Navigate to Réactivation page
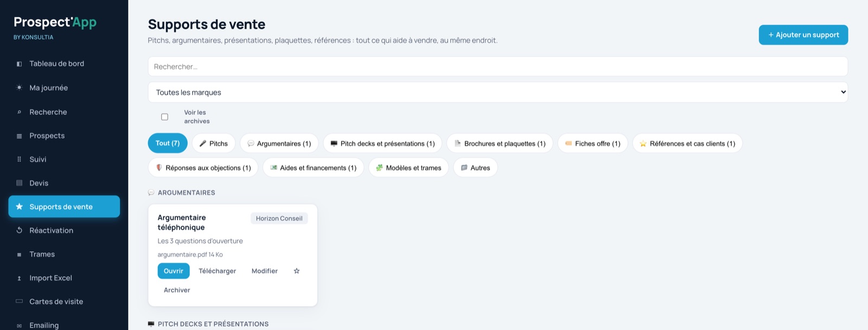Image resolution: width=868 pixels, height=330 pixels. click(x=64, y=230)
